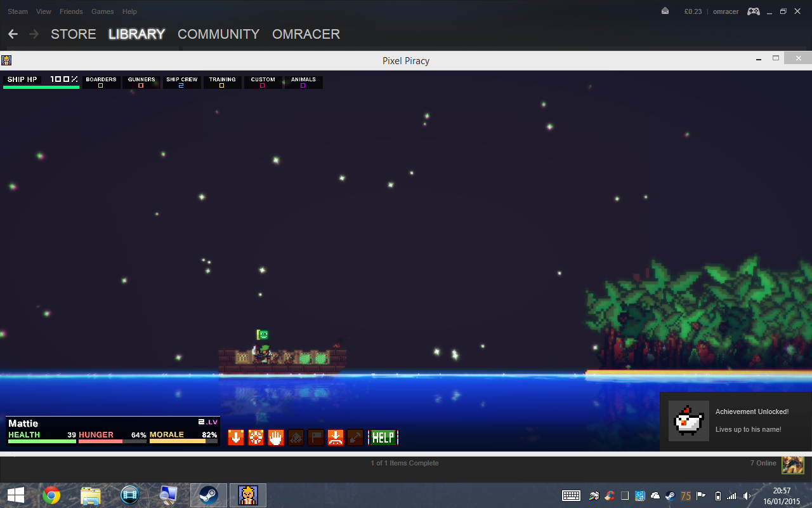
Task: Click the down-arrow action icon in the game bar
Action: tap(235, 437)
